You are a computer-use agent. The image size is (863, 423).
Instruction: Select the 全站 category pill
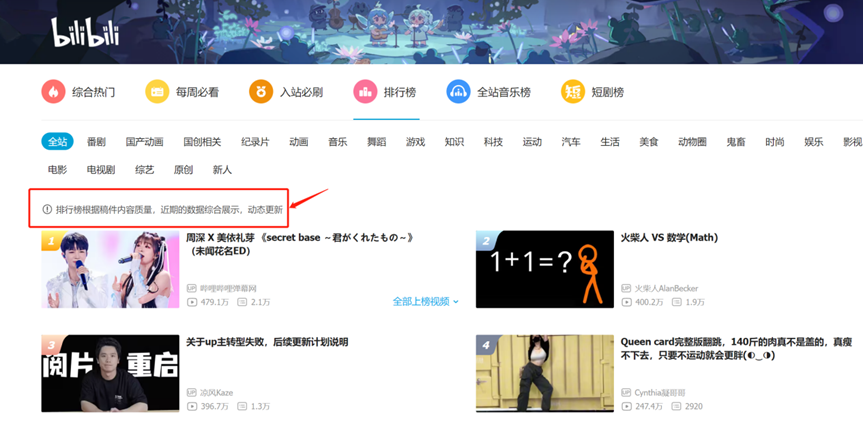[x=57, y=142]
